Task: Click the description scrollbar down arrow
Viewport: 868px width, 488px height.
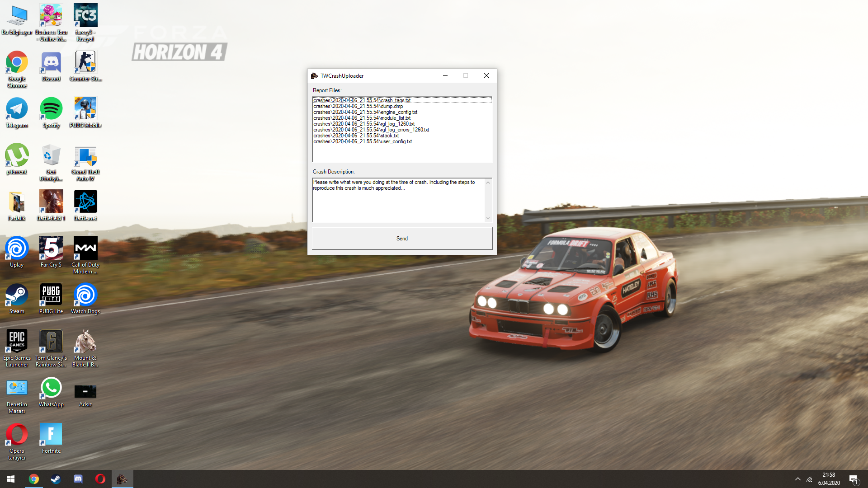Action: pyautogui.click(x=488, y=218)
